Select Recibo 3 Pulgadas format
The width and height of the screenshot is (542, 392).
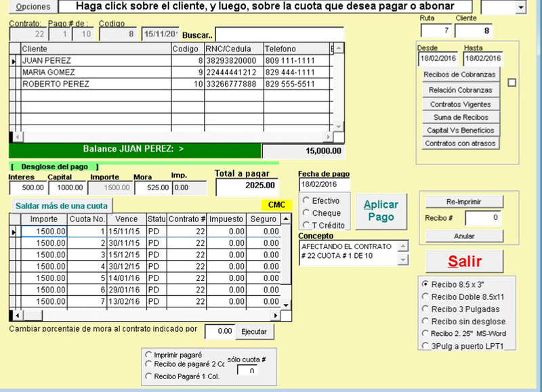(x=461, y=309)
